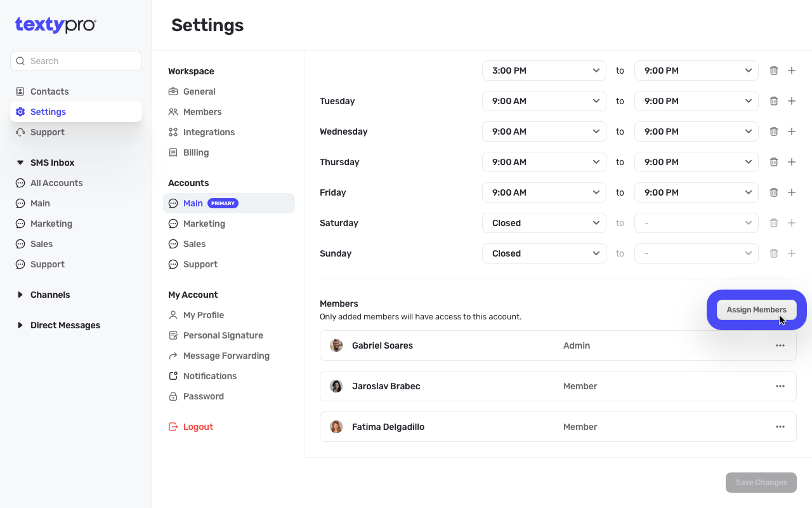The image size is (812, 508).
Task: Open the three-dot menu for Jaroslav Brabec
Action: pyautogui.click(x=780, y=386)
